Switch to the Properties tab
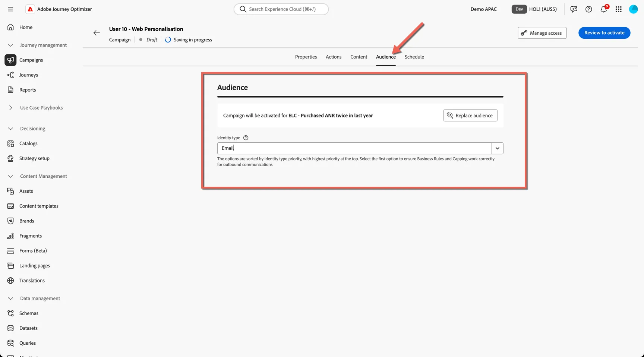Viewport: 644px width, 357px height. click(x=306, y=57)
